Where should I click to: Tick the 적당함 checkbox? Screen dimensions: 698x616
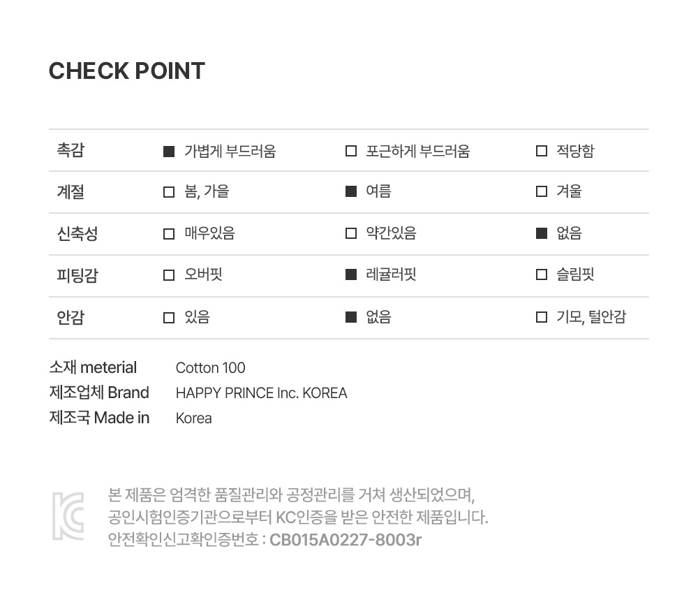tap(542, 151)
